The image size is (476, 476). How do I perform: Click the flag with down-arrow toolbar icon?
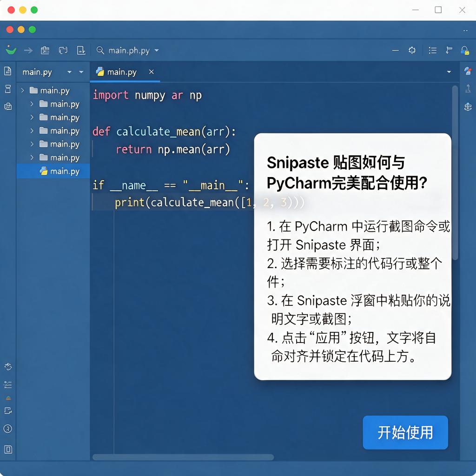click(x=449, y=50)
